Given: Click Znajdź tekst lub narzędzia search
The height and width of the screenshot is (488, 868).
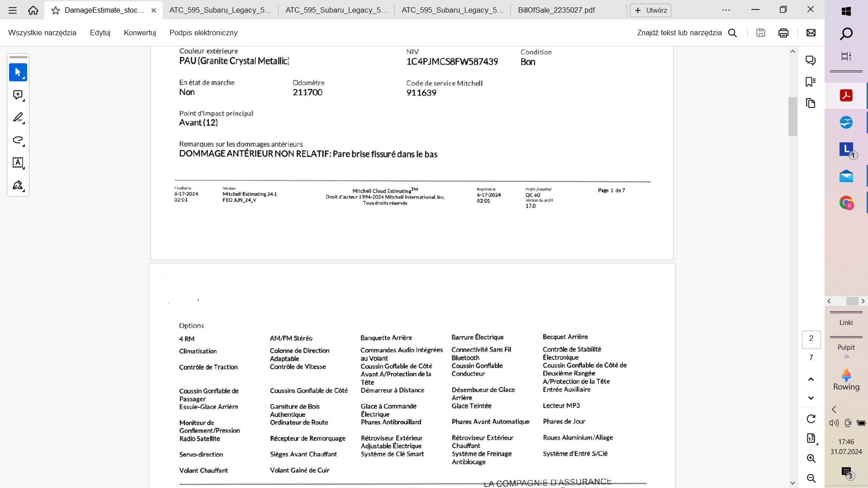Looking at the screenshot, I should pyautogui.click(x=687, y=33).
